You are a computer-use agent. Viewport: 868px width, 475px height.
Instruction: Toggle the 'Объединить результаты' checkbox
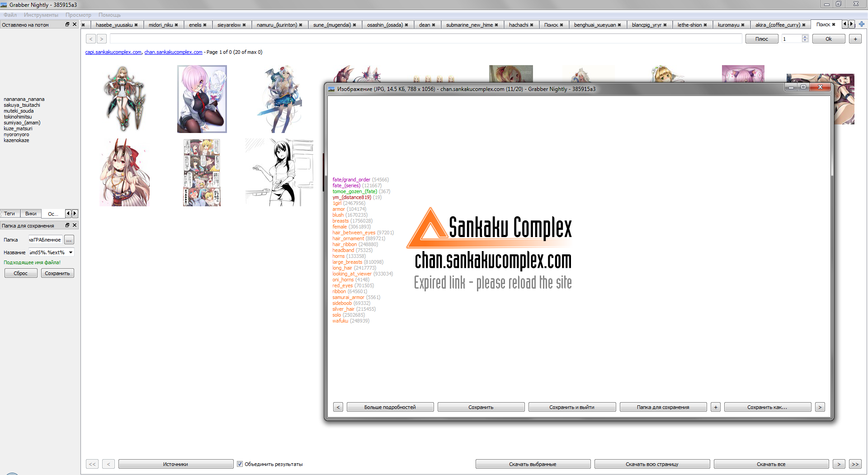pos(240,464)
